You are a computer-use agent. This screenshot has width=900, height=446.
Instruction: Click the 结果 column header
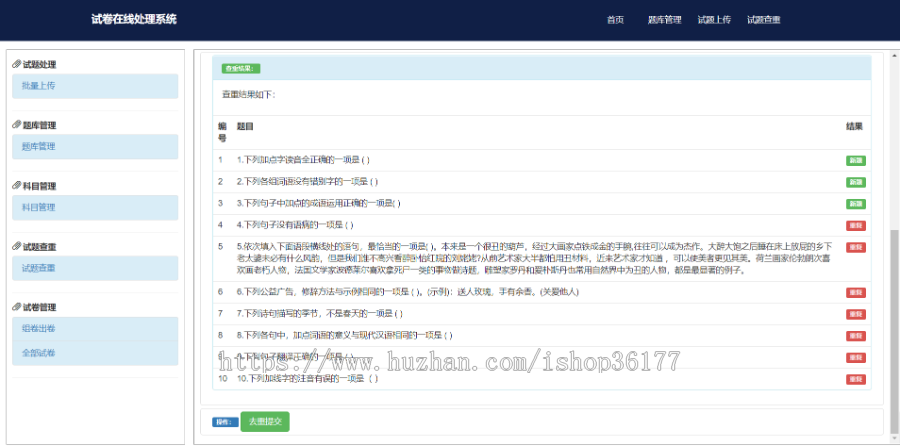click(854, 126)
